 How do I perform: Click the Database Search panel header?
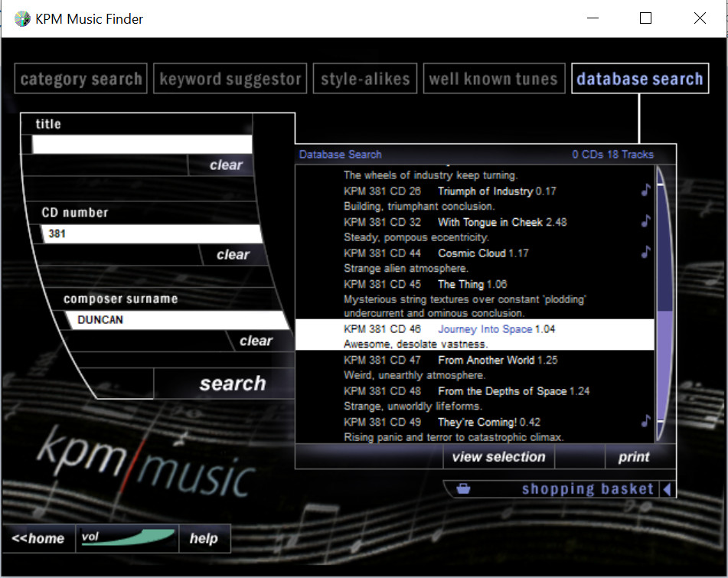click(340, 155)
